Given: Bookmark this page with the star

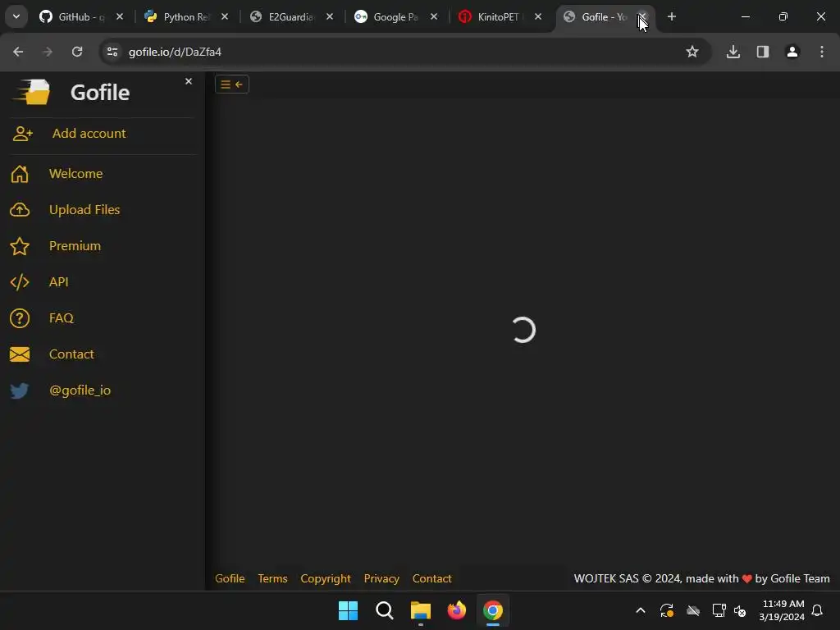Looking at the screenshot, I should 692,52.
